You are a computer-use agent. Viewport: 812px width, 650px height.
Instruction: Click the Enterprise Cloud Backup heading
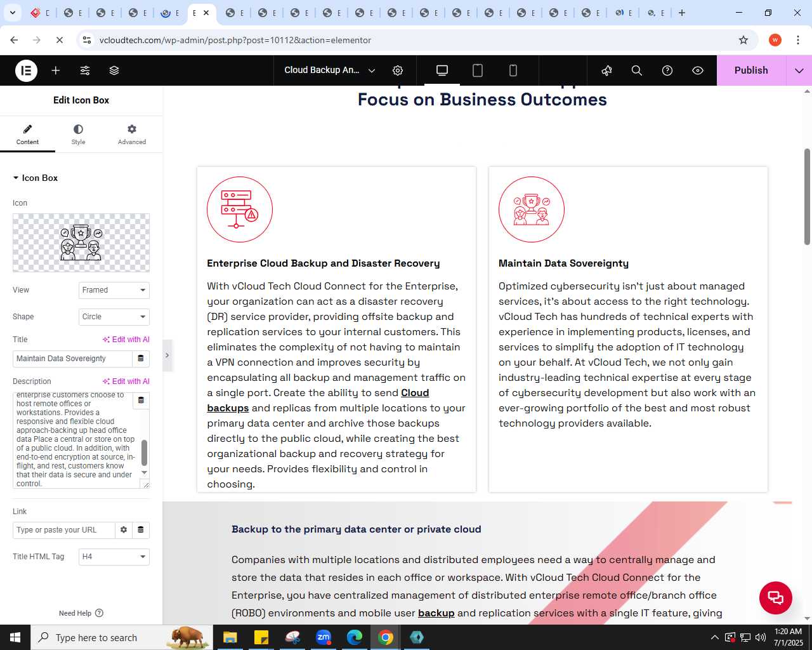coord(324,263)
